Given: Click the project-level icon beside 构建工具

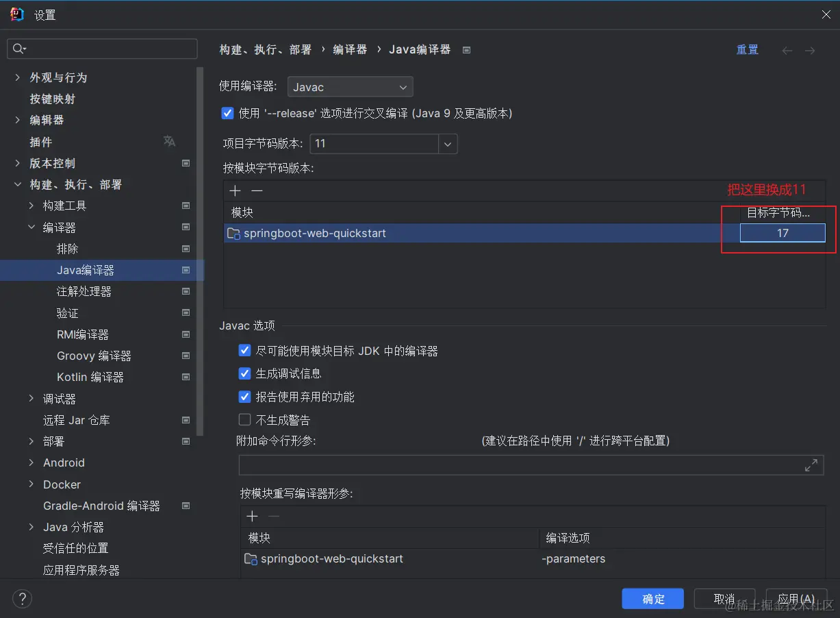Looking at the screenshot, I should pyautogui.click(x=186, y=206).
